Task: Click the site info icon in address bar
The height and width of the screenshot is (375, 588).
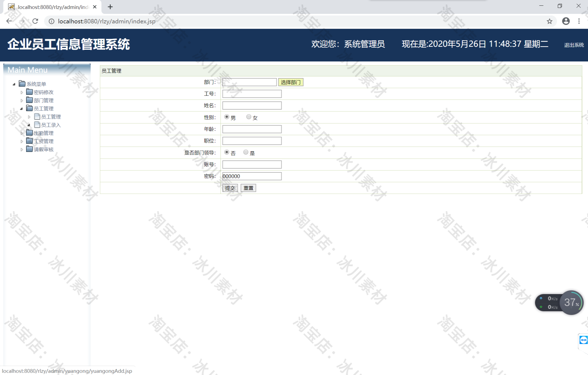Action: tap(51, 21)
